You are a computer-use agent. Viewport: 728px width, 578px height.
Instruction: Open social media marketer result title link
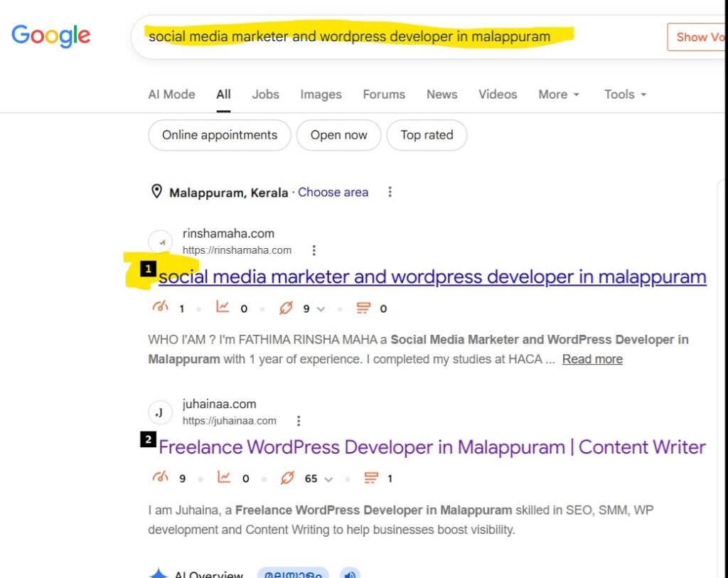[432, 277]
